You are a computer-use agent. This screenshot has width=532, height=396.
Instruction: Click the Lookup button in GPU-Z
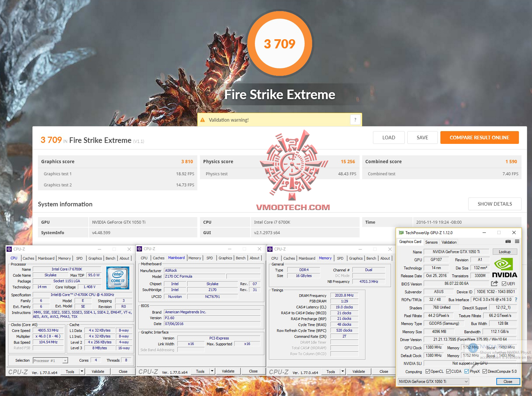click(505, 252)
